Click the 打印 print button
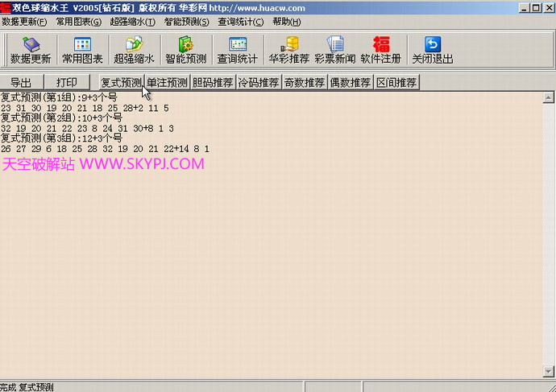 point(67,82)
